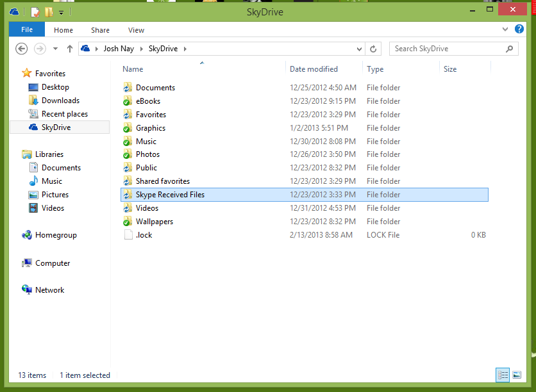This screenshot has height=392, width=536.
Task: Expand the arrow after Josh Nay breadcrumb
Action: coord(141,49)
